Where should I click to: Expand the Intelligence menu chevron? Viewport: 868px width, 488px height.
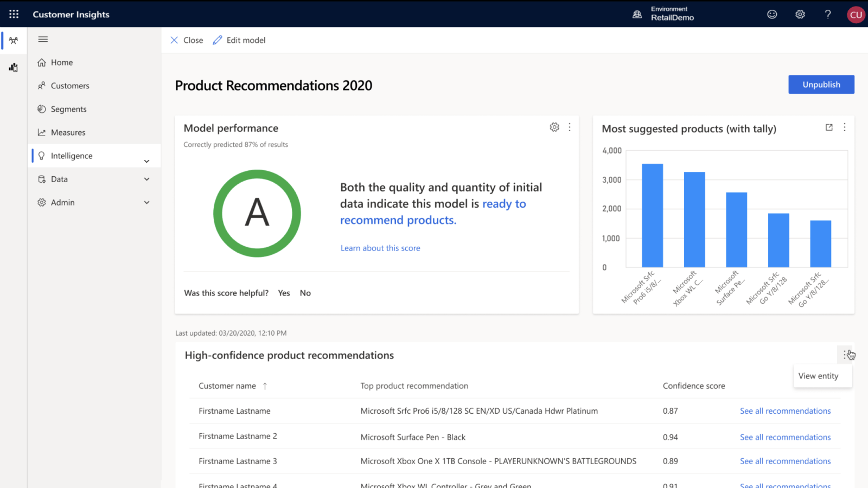point(146,161)
